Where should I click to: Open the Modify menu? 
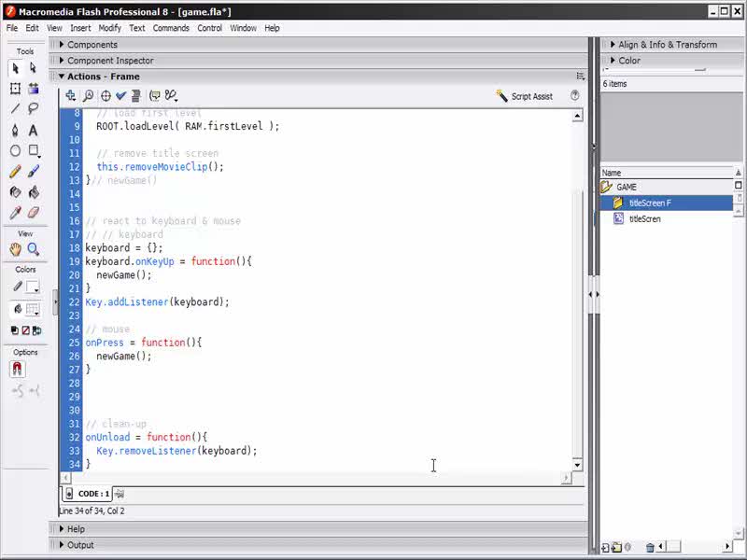pos(109,28)
